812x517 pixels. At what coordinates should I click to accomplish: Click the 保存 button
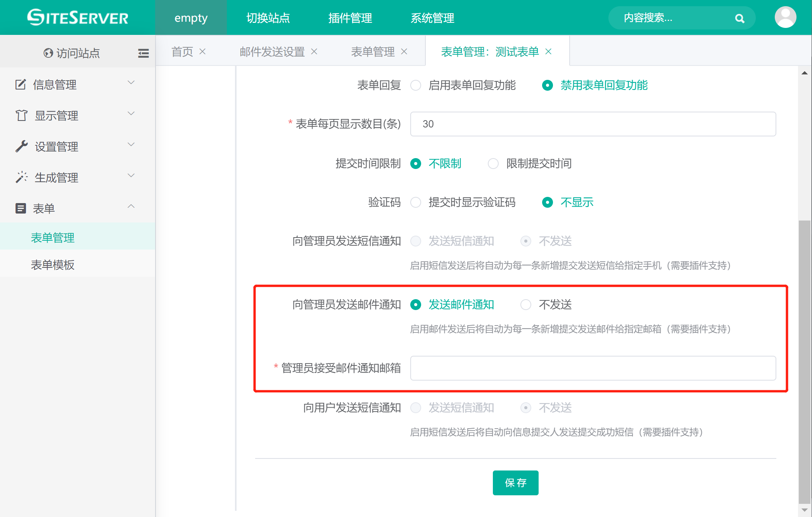[x=515, y=483]
